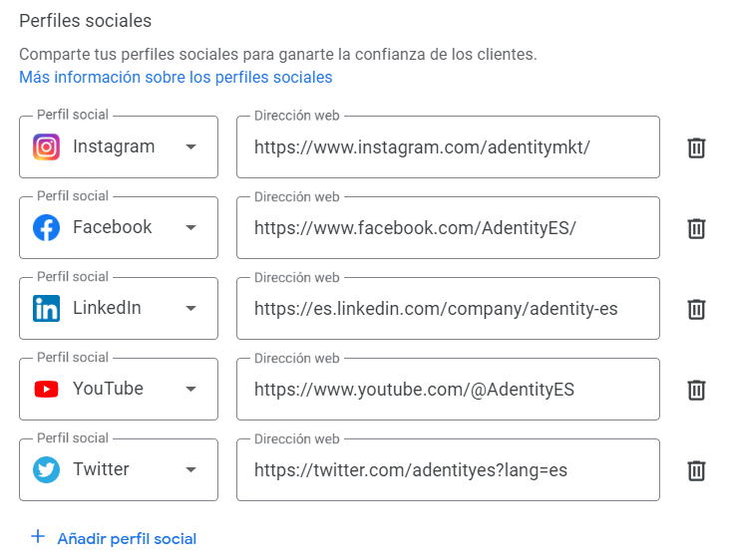Focus the YouTube URL input field

447,390
